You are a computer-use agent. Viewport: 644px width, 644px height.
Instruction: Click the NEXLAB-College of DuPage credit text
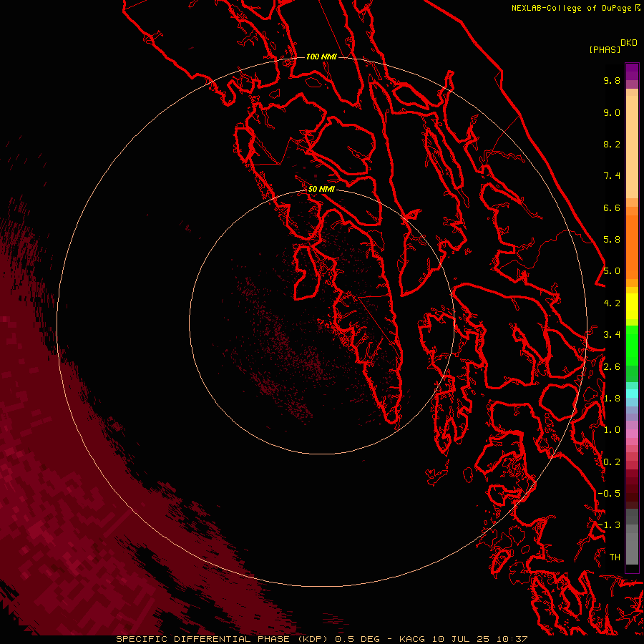coord(573,8)
